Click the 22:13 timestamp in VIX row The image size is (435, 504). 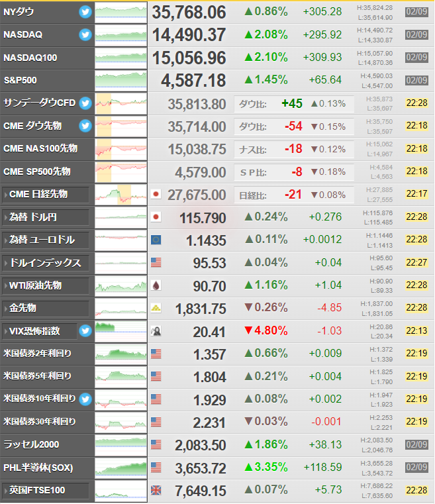pyautogui.click(x=416, y=330)
